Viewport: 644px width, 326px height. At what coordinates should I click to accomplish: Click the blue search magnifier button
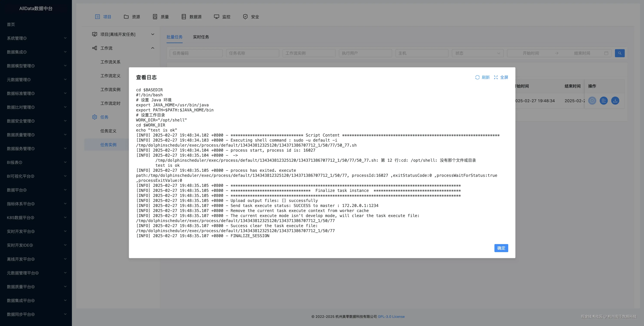click(x=620, y=53)
